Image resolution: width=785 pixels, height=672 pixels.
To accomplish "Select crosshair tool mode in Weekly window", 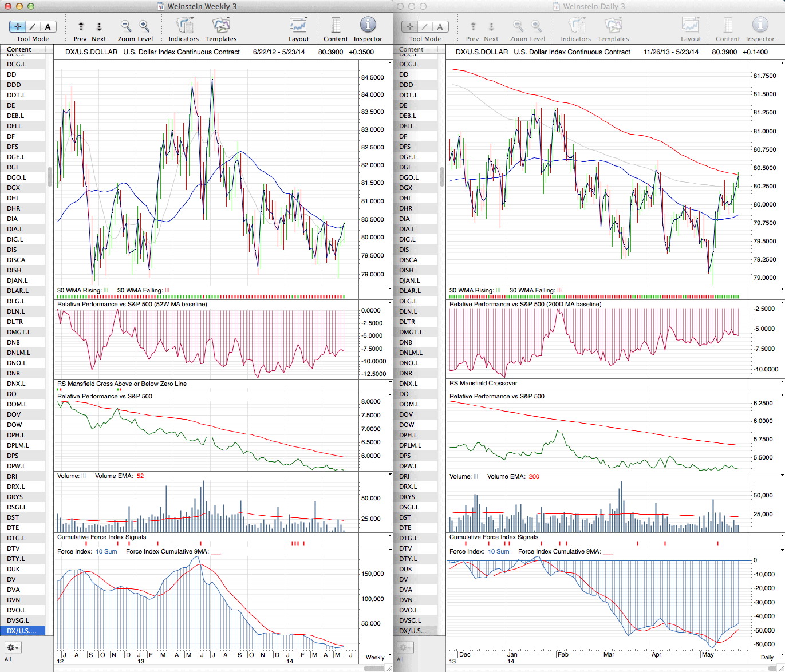I will pos(18,27).
